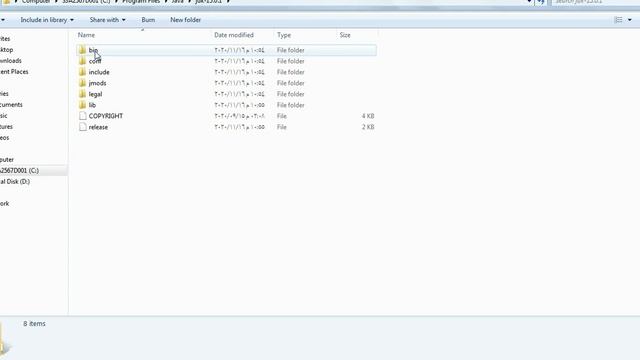
Task: Select Favorites in the navigation pane
Action: [x=5, y=39]
